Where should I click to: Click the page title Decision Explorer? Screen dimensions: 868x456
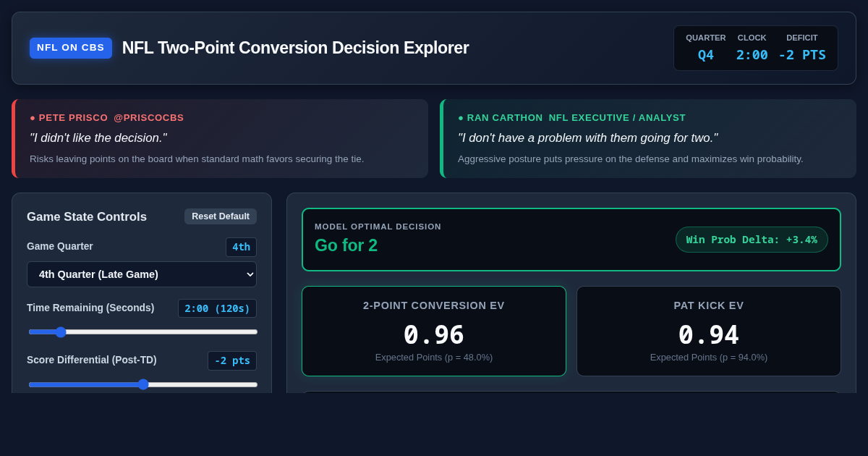(x=295, y=48)
